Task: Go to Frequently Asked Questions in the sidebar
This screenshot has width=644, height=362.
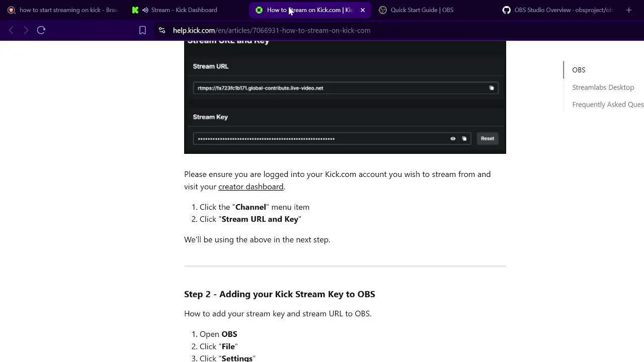Action: pyautogui.click(x=607, y=105)
